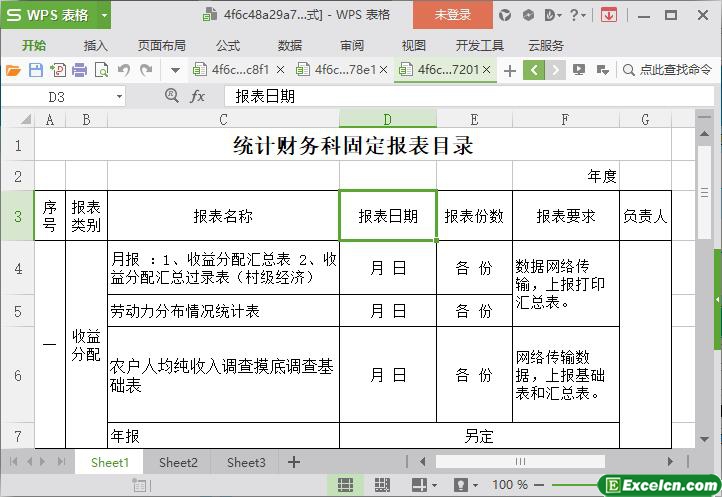This screenshot has width=722, height=497.
Task: Click the formula zoom magnifier icon
Action: point(171,96)
